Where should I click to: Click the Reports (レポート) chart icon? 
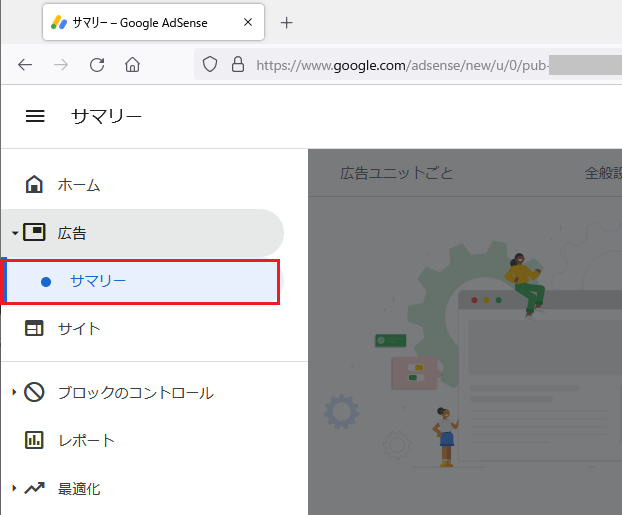coord(34,440)
